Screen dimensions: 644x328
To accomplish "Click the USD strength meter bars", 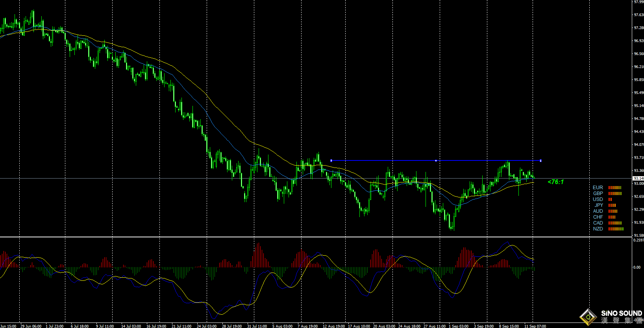I will point(610,199).
